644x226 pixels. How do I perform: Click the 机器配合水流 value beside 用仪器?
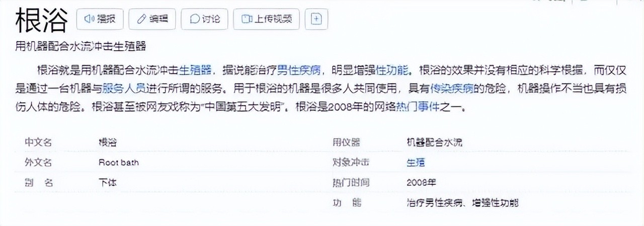point(434,143)
